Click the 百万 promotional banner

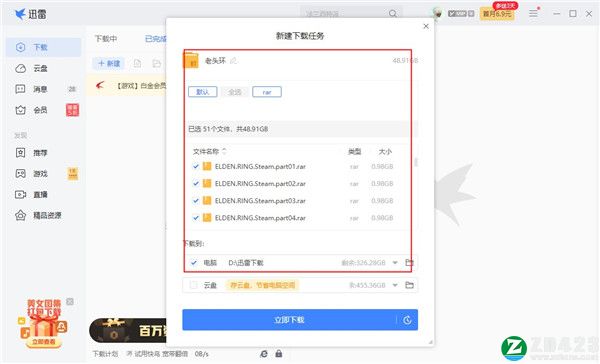click(x=128, y=330)
